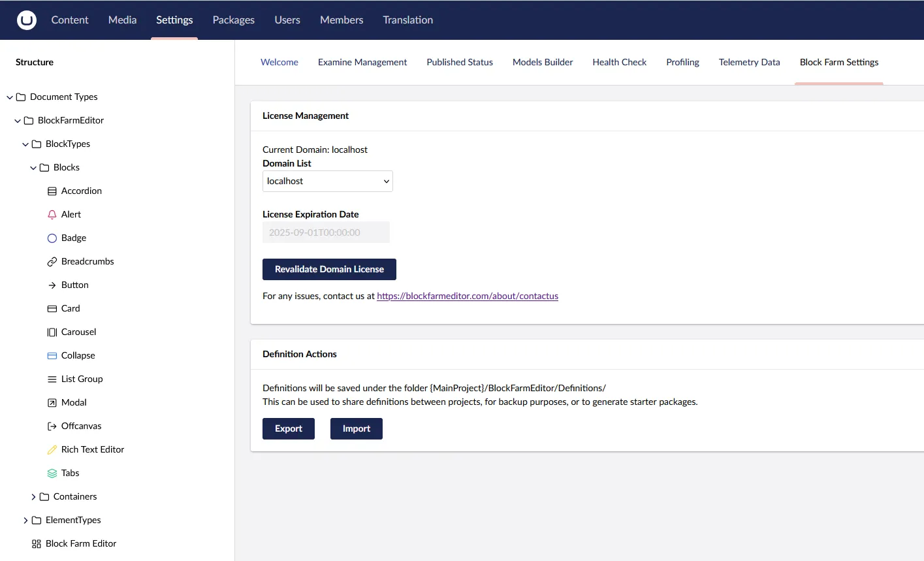The image size is (924, 561).
Task: Click the BlockFarmEditor folder icon
Action: pyautogui.click(x=29, y=121)
